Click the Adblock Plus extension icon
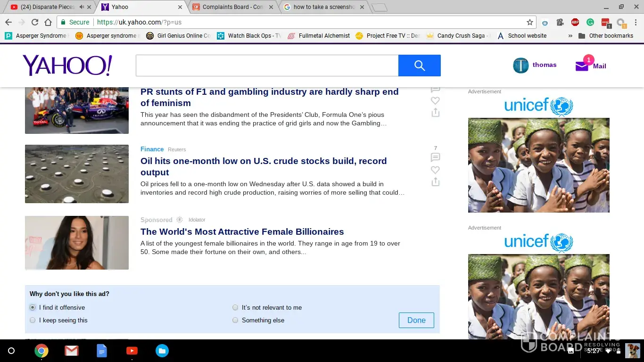The height and width of the screenshot is (362, 644). tap(575, 22)
